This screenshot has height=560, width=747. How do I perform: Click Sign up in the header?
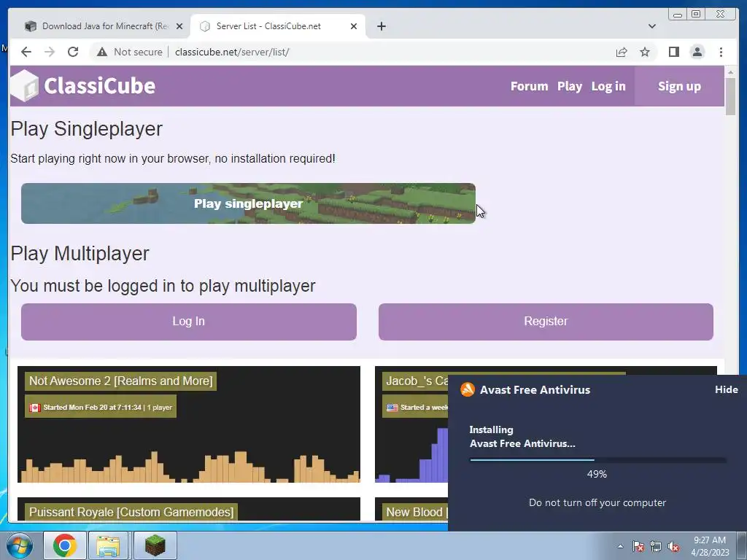coord(679,86)
